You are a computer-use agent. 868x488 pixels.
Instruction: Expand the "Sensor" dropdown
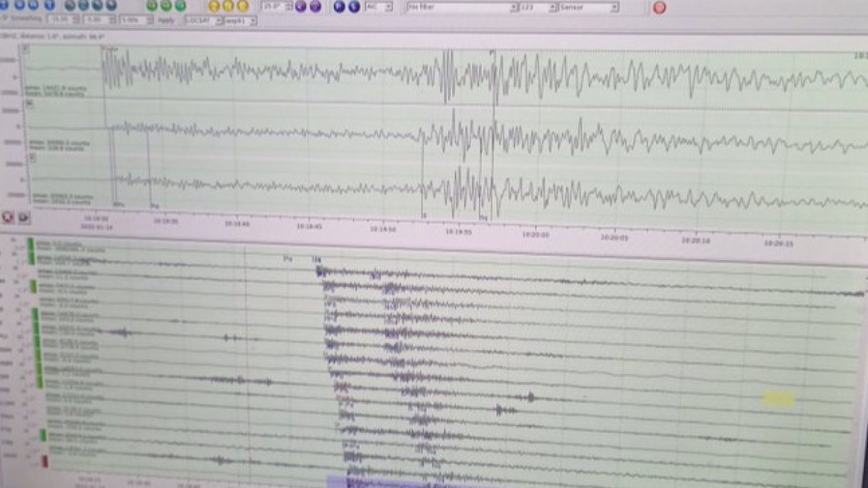pos(588,8)
